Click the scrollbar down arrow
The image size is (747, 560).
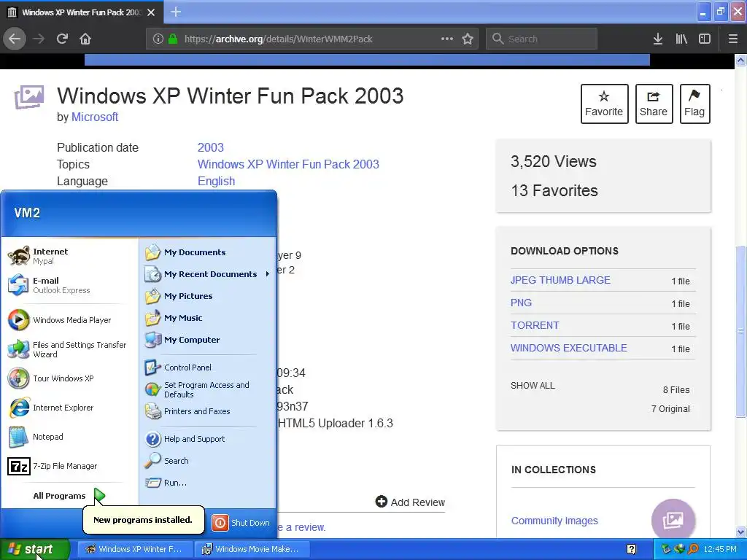(x=741, y=532)
